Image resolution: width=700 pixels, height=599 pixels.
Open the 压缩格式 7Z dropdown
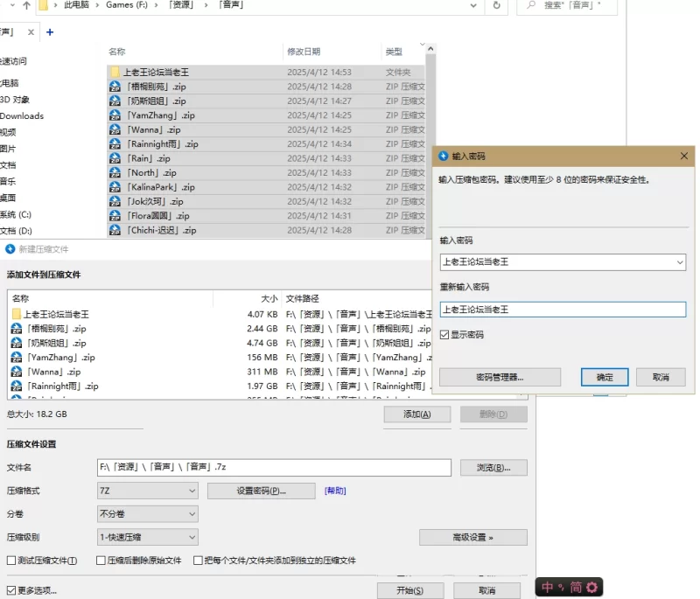click(x=148, y=491)
